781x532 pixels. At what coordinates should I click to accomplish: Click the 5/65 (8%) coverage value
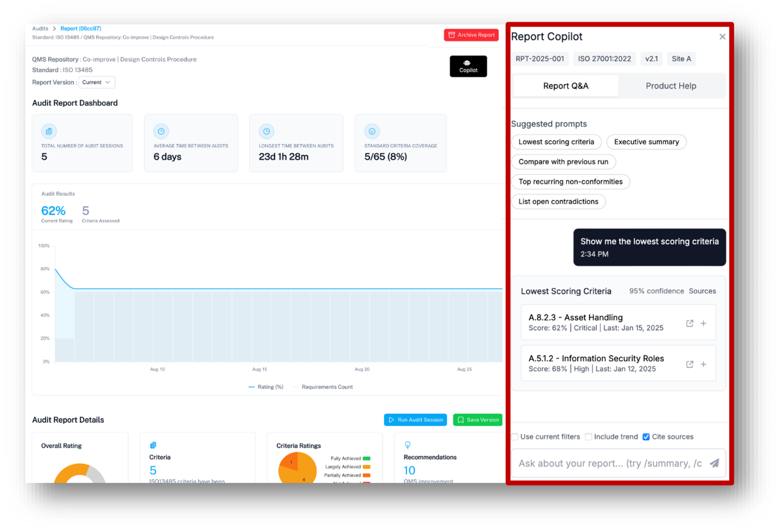pyautogui.click(x=386, y=157)
